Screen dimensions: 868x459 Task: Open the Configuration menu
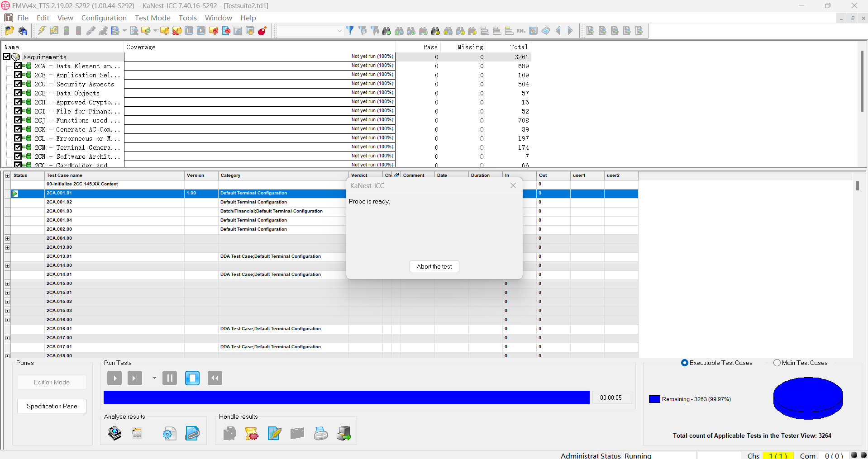point(104,18)
